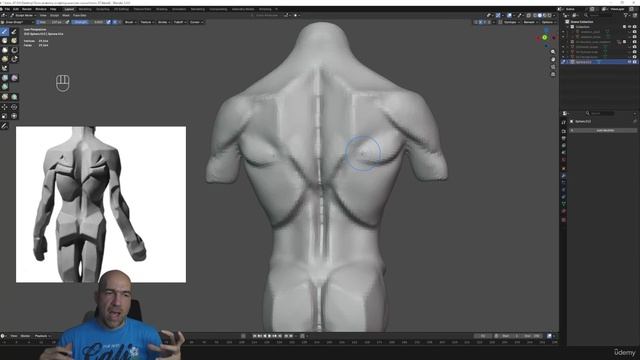Open the Dyntopo dropdown
Screen dimensions: 640x360
tap(511, 22)
